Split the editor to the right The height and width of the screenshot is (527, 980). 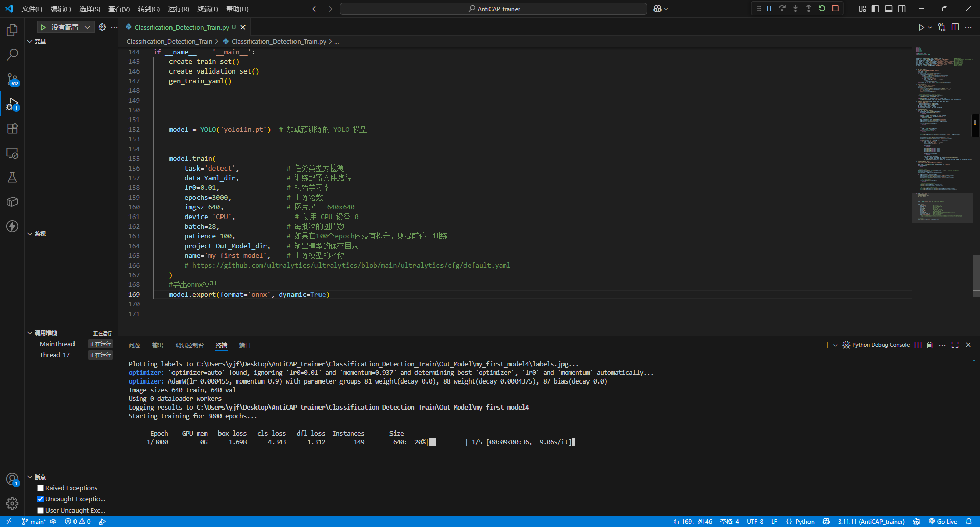955,27
